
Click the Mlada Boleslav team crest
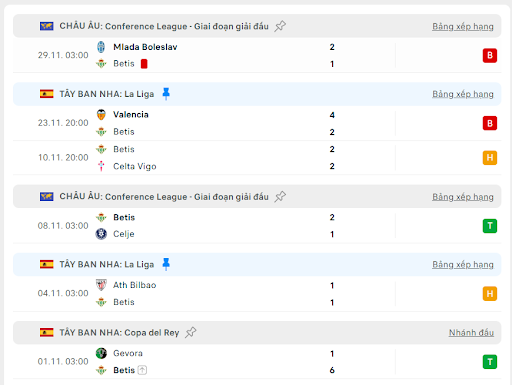101,47
